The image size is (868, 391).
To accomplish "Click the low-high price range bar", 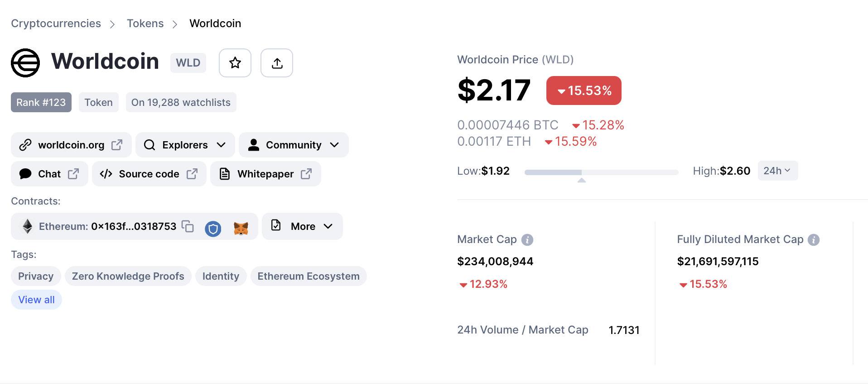I will pos(601,172).
